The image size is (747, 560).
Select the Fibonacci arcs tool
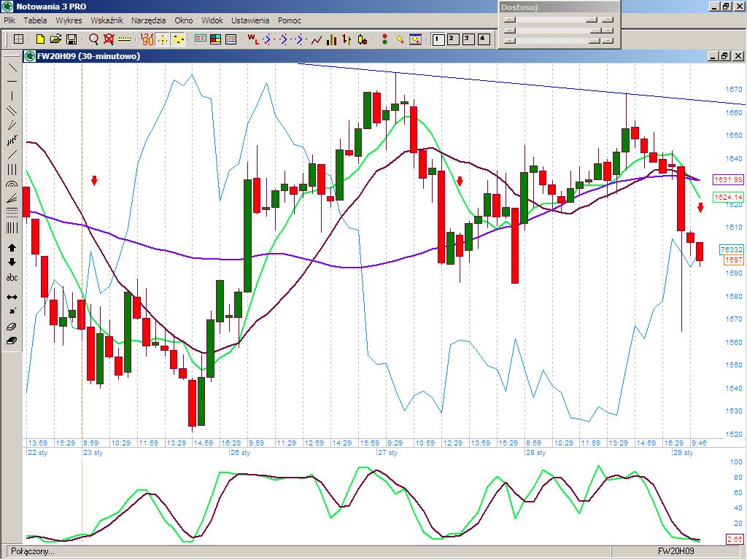pos(12,183)
